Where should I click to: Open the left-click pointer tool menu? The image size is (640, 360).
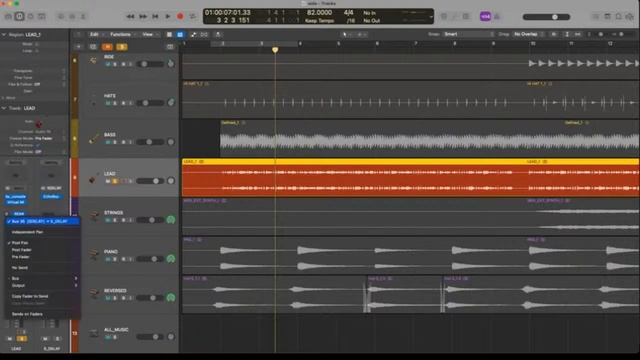(347, 35)
